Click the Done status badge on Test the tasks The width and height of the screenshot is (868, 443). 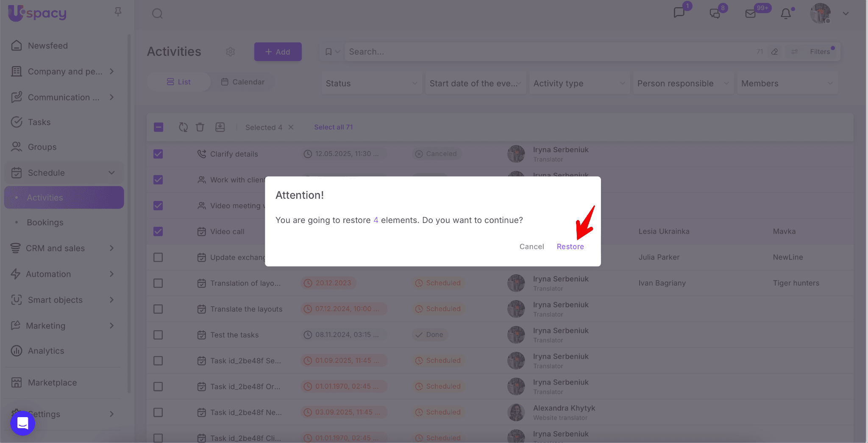430,335
